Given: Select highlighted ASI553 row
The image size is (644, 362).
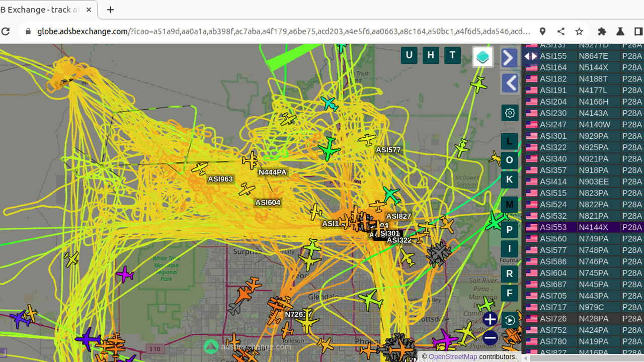Looking at the screenshot, I should tap(584, 227).
